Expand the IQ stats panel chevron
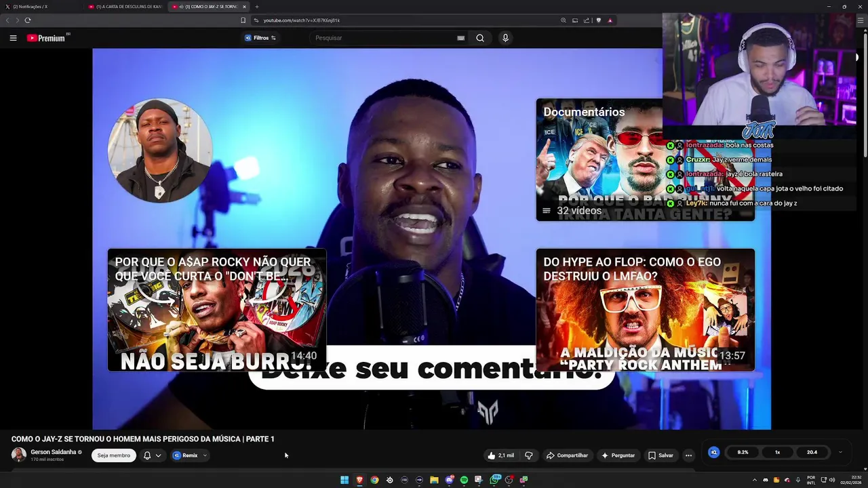The height and width of the screenshot is (488, 868). pos(840,452)
